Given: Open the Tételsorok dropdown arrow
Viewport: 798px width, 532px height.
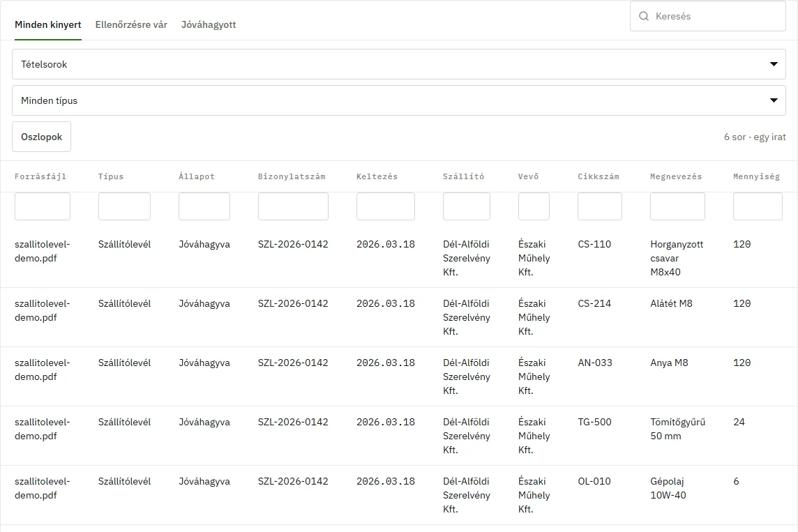Looking at the screenshot, I should [x=774, y=64].
